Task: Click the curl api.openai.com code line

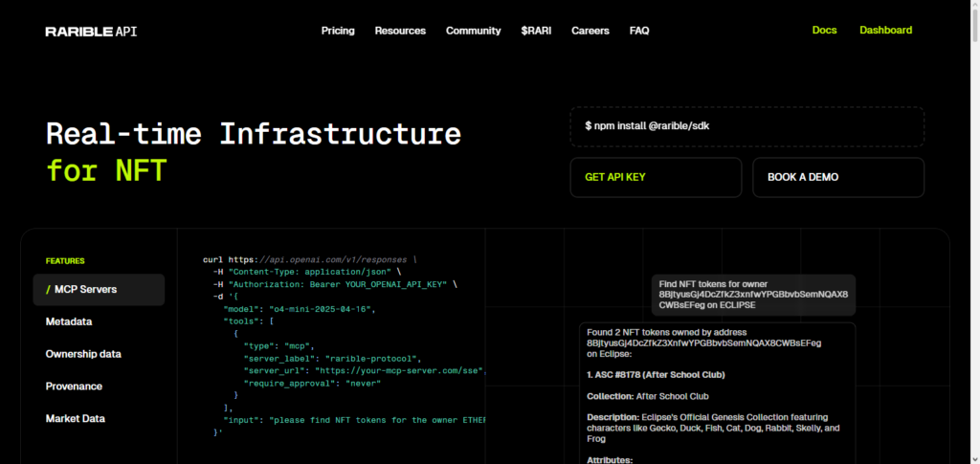Action: pyautogui.click(x=309, y=259)
